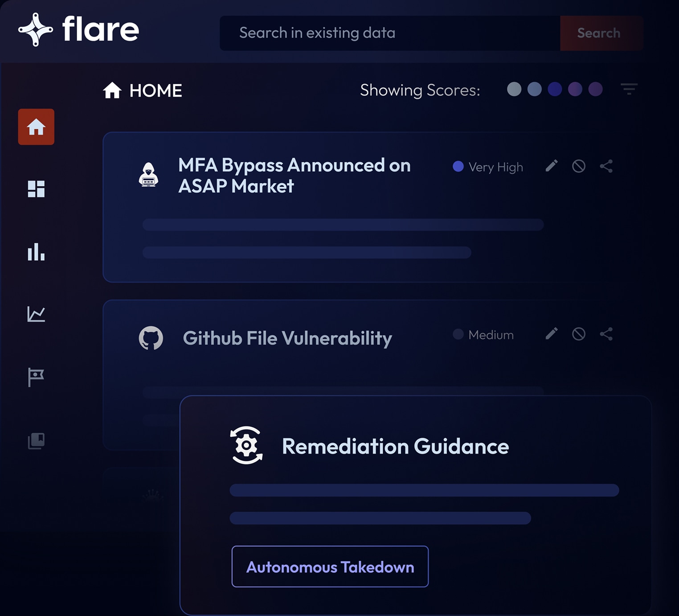Expand the filter options next to scores

point(629,89)
